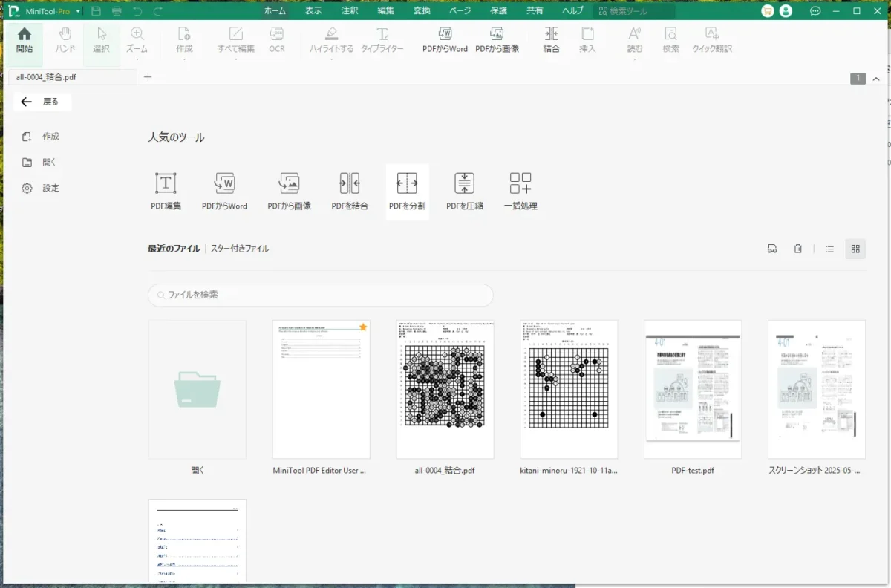Add a new tab with plus button
Image resolution: width=891 pixels, height=588 pixels.
[x=148, y=77]
